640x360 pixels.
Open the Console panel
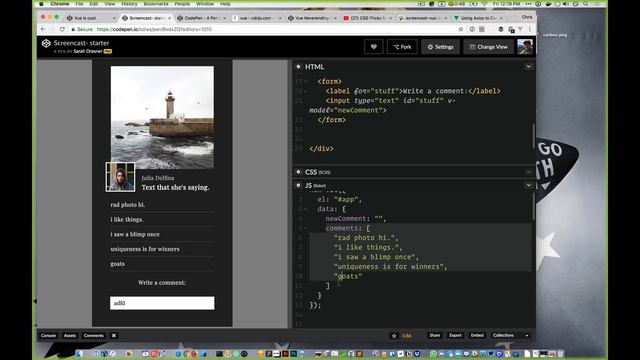click(x=48, y=336)
